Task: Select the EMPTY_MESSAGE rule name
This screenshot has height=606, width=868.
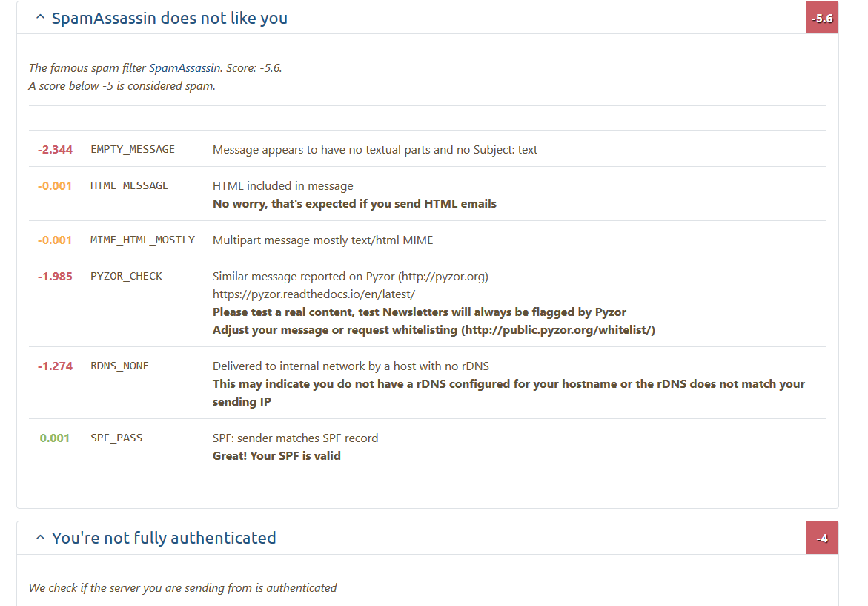Action: click(x=132, y=150)
